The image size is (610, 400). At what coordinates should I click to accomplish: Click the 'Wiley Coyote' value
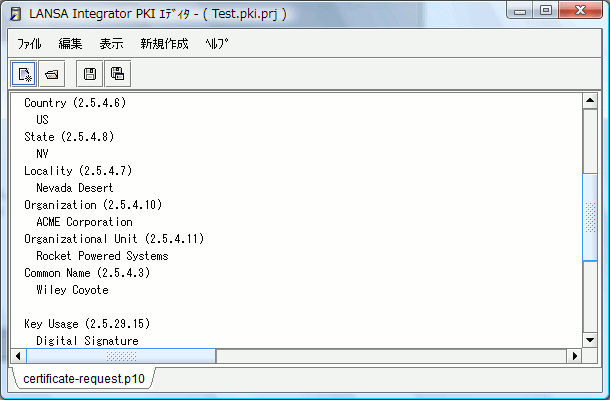coord(72,290)
